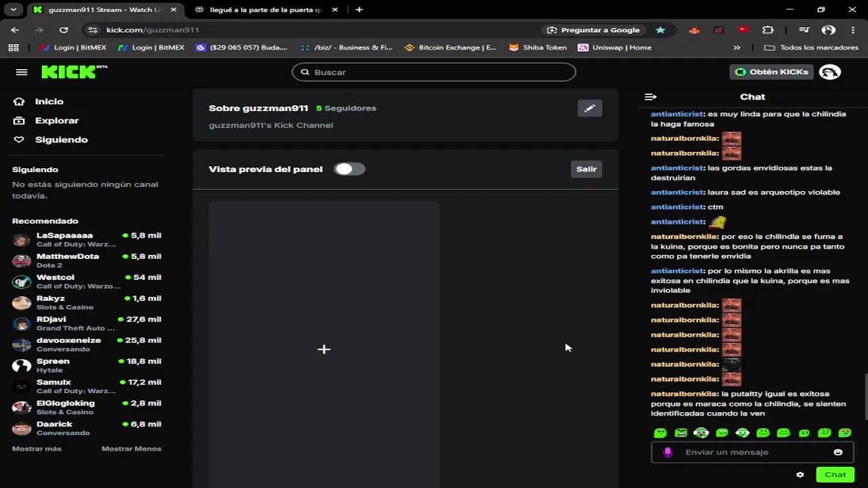The width and height of the screenshot is (868, 488).
Task: Open Siguiendo in sidebar
Action: pos(51,140)
